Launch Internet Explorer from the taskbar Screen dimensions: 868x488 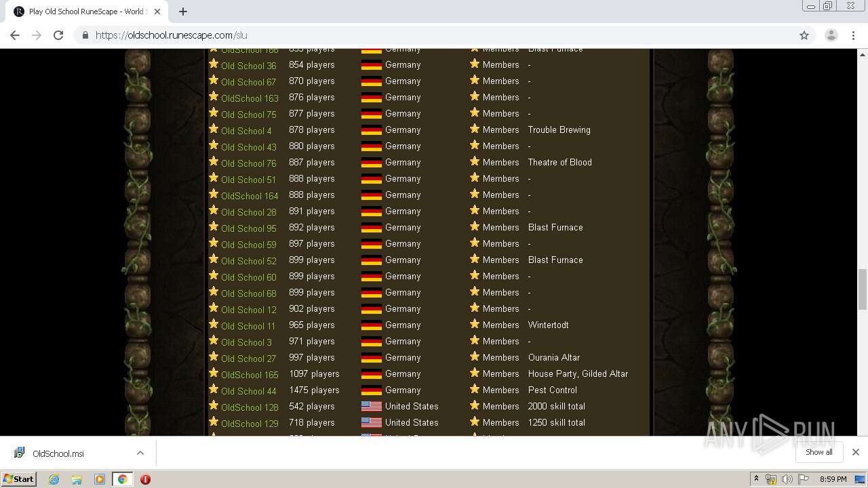pos(54,479)
